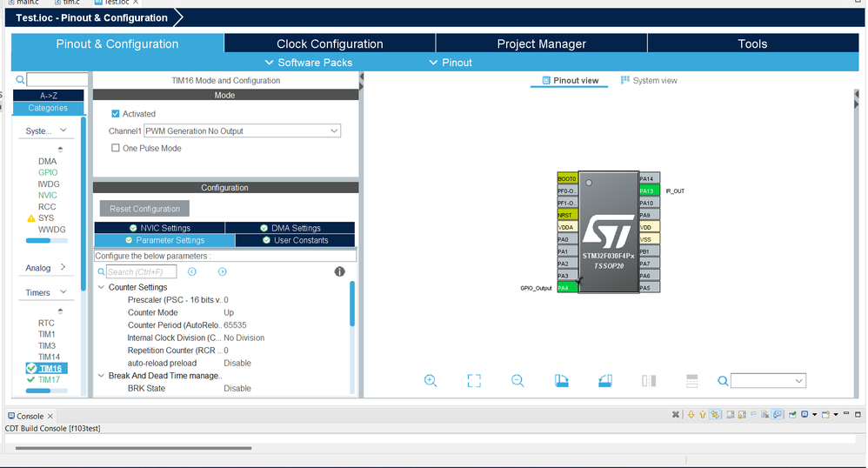Rotate the chip clockwise
This screenshot has height=468, width=868.
coord(561,380)
